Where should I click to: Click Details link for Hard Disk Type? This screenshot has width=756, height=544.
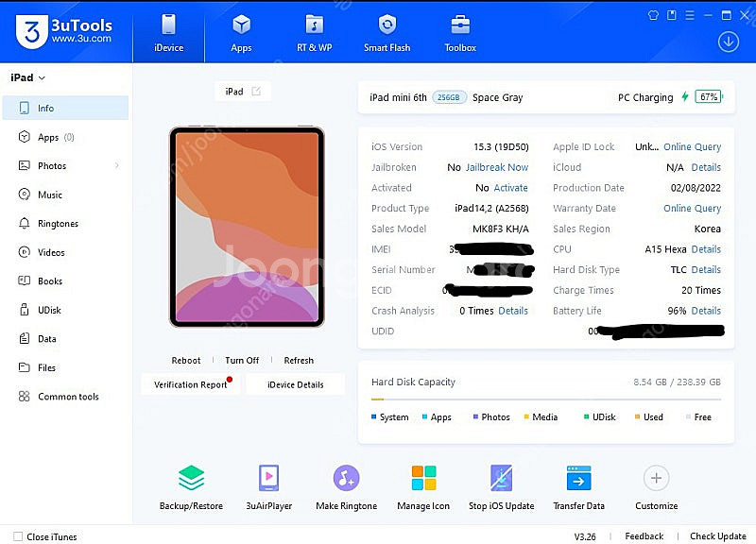click(706, 269)
